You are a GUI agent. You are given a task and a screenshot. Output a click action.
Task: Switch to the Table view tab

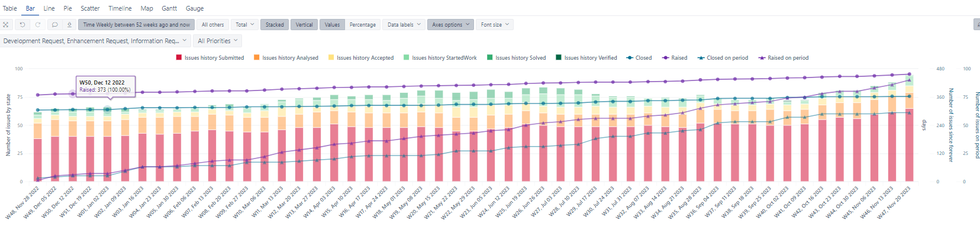coord(10,8)
